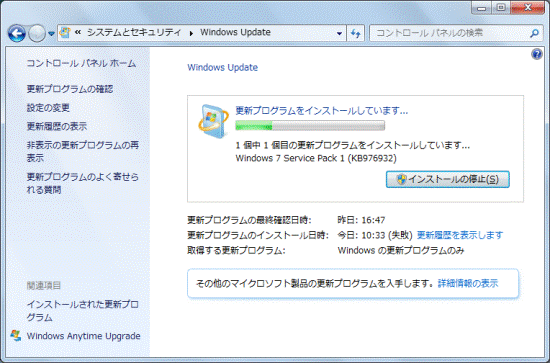Image resolution: width=550 pixels, height=363 pixels.
Task: Open help via the blue question mark
Action: (537, 54)
